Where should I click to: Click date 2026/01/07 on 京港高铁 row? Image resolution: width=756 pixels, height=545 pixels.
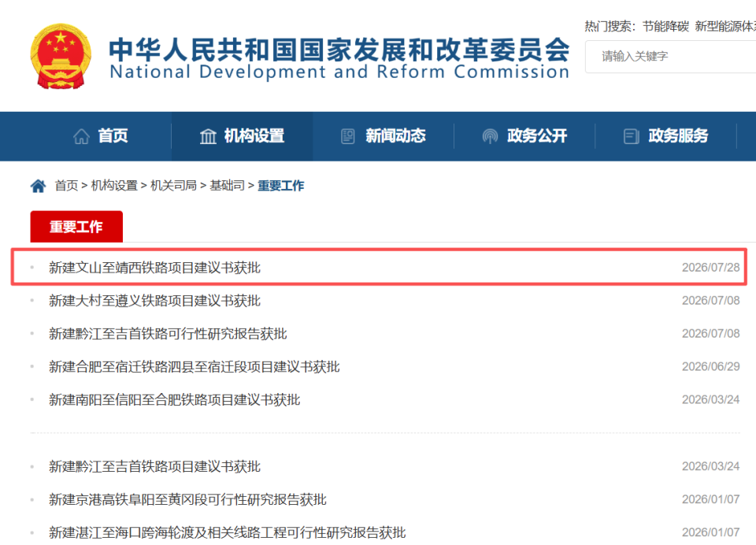tap(710, 499)
